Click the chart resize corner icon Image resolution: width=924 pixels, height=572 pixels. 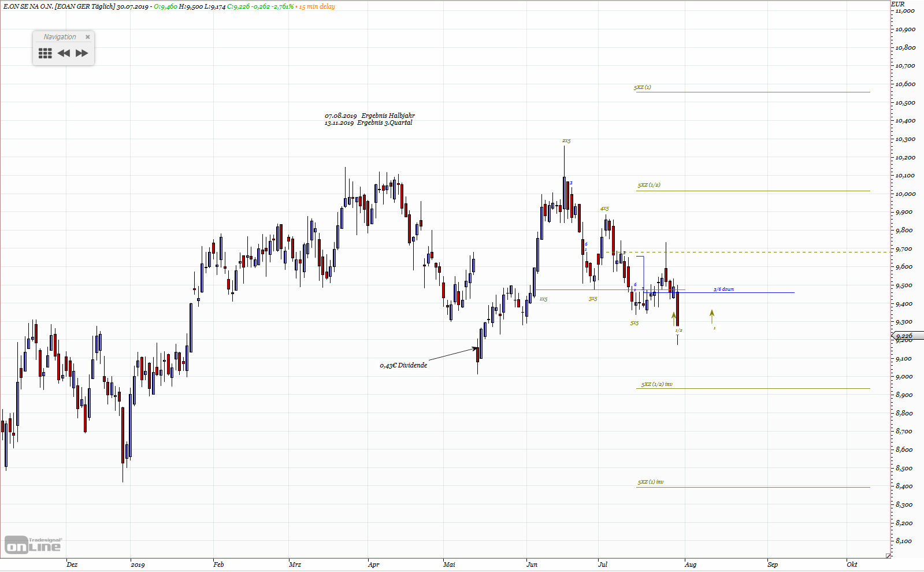coord(888,556)
